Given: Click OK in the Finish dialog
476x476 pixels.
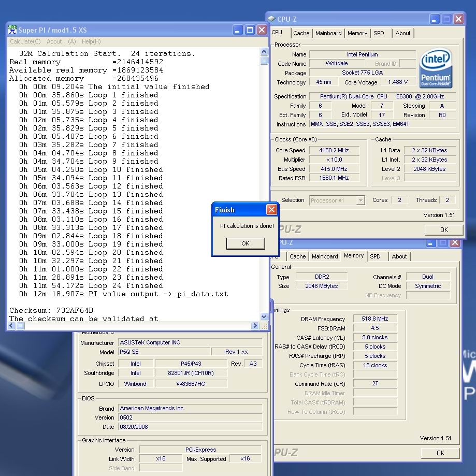Looking at the screenshot, I should point(246,243).
